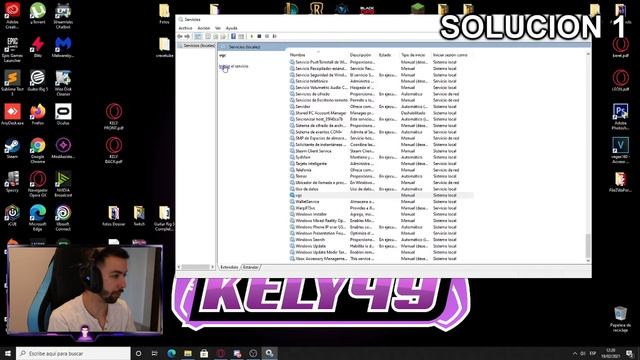Open Ubisoft Connect desktop shortcut
The image size is (640, 360).
[x=63, y=218]
